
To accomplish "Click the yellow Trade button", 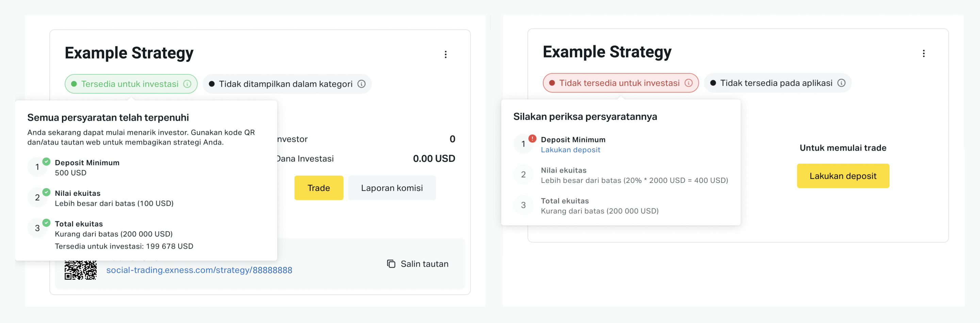I will coord(318,188).
